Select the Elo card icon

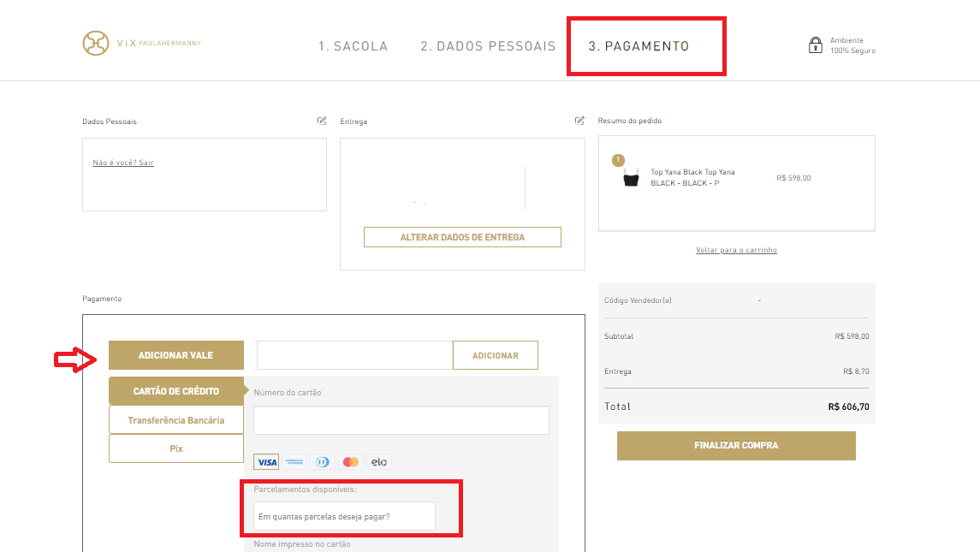tap(378, 462)
